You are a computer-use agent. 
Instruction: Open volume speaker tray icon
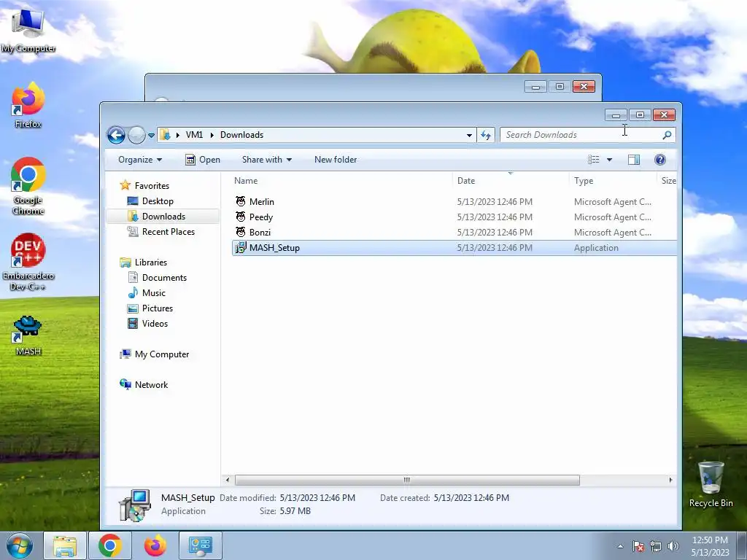673,546
